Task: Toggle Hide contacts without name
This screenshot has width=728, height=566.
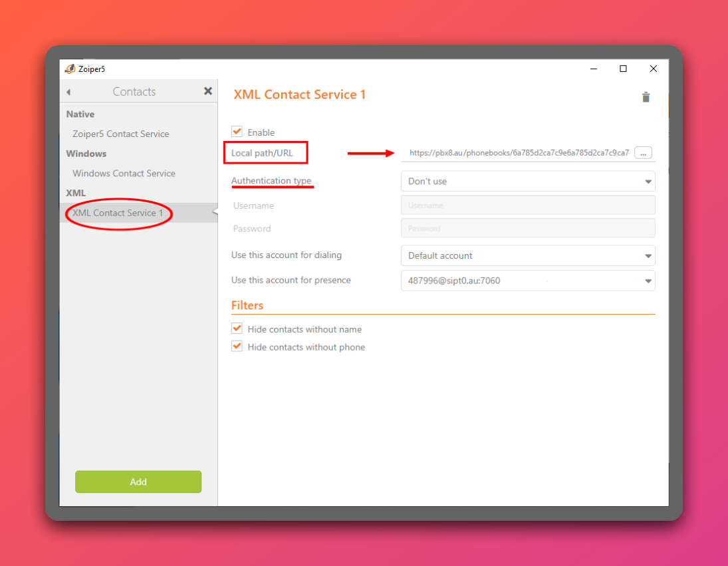Action: (237, 329)
